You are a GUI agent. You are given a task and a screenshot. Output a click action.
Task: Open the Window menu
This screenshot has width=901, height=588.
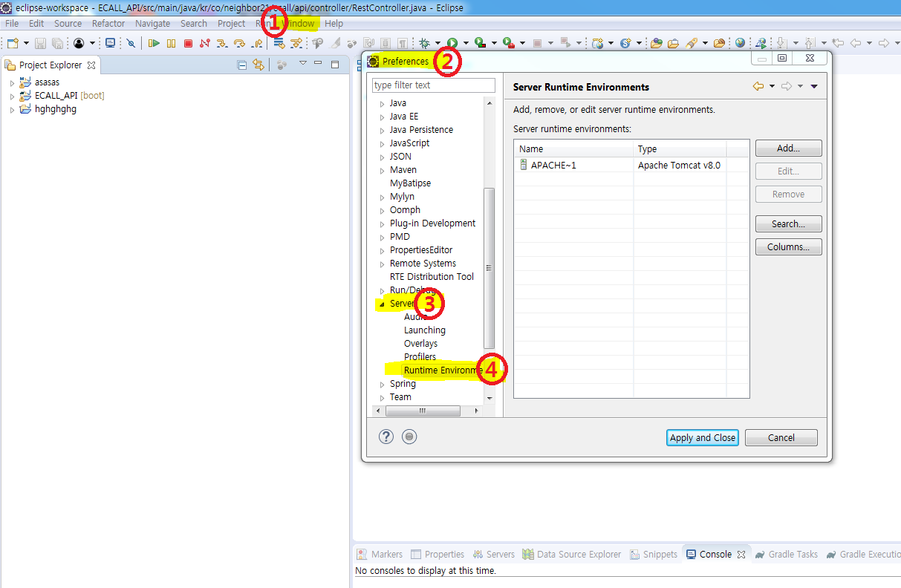tap(298, 24)
